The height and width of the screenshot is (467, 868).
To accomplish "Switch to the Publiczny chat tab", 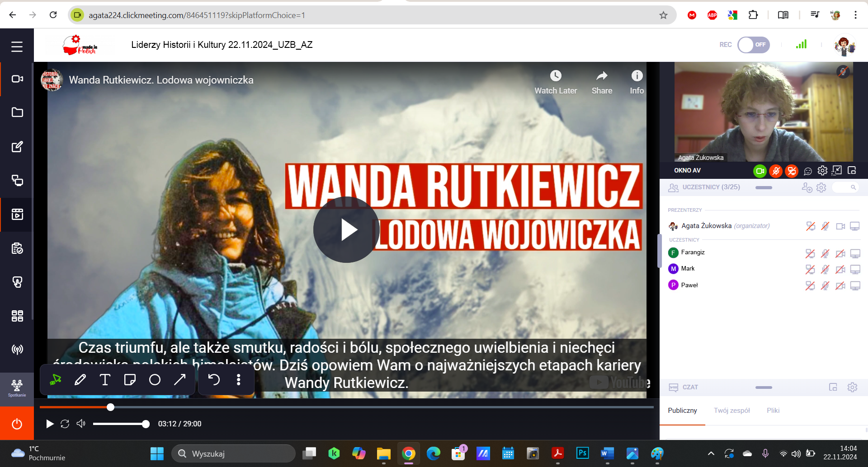I will pos(682,411).
